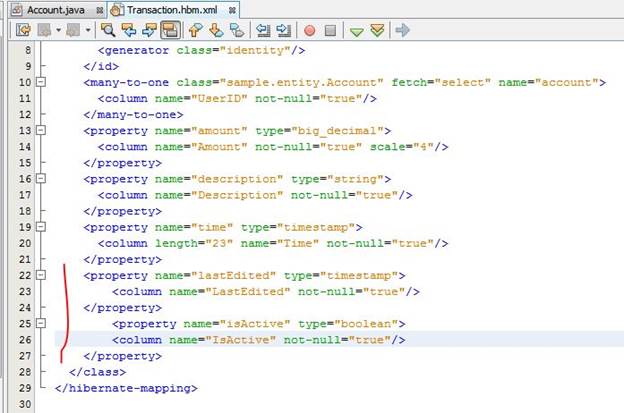Click "IsActive" column name on line 26

point(240,340)
